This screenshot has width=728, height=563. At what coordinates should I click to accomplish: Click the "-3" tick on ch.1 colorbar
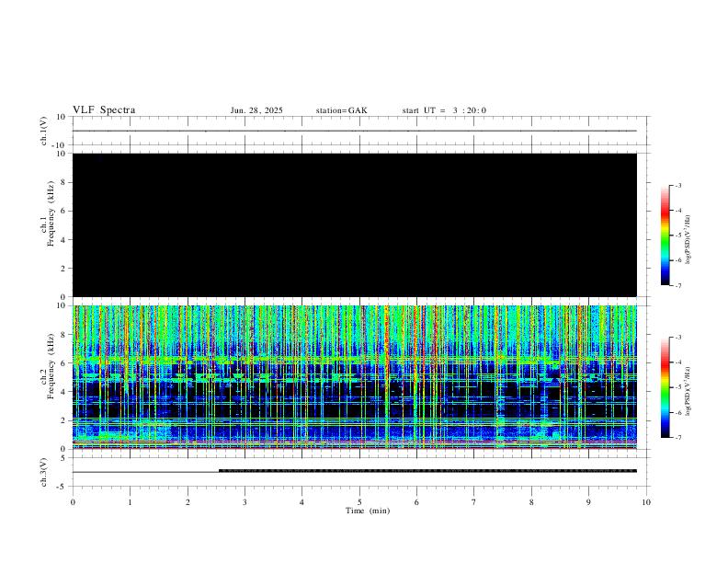click(x=678, y=185)
